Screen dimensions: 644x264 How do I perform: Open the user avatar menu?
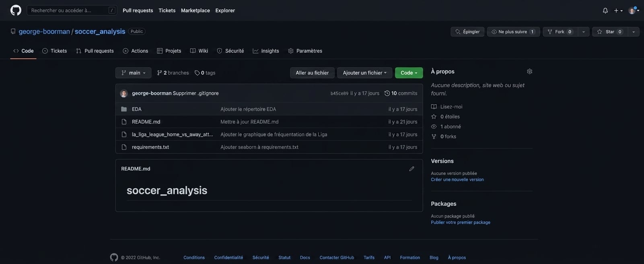point(634,10)
